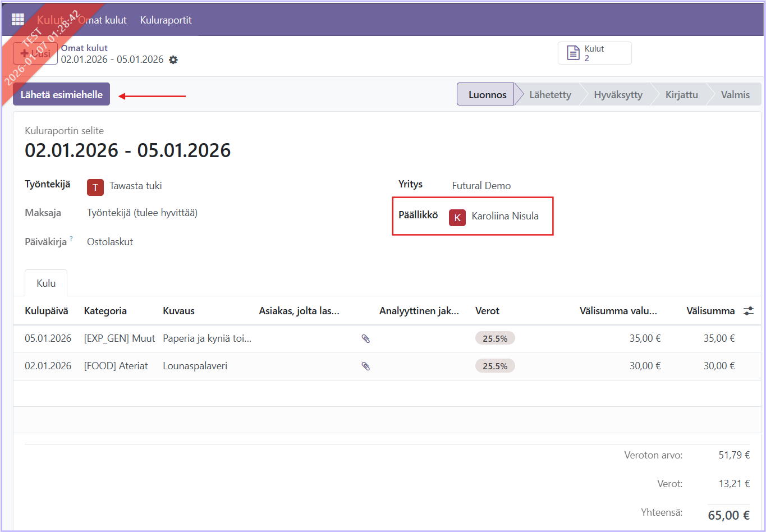This screenshot has height=532, width=766.
Task: Open the apps grid menu icon
Action: (x=18, y=20)
